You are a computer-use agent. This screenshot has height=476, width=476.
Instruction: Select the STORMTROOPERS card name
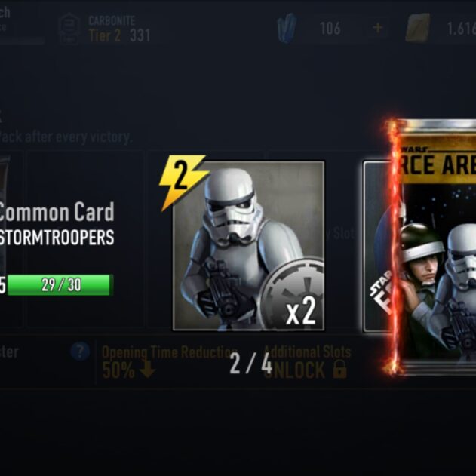(x=57, y=237)
